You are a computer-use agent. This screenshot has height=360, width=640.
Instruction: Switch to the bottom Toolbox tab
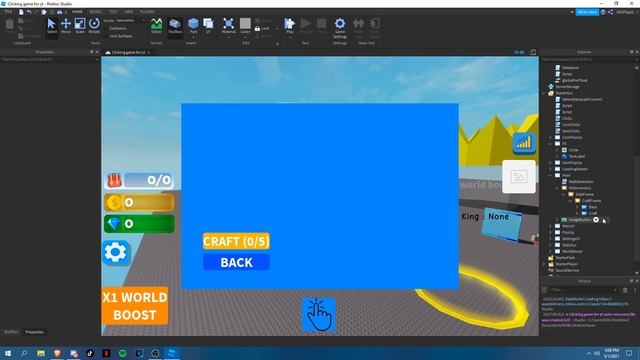click(11, 332)
